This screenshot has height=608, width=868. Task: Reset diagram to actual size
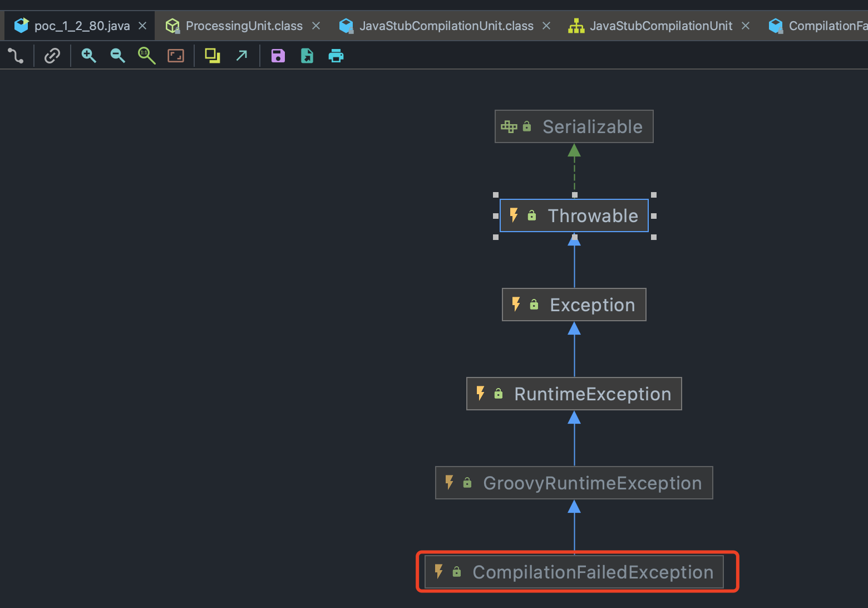click(146, 56)
